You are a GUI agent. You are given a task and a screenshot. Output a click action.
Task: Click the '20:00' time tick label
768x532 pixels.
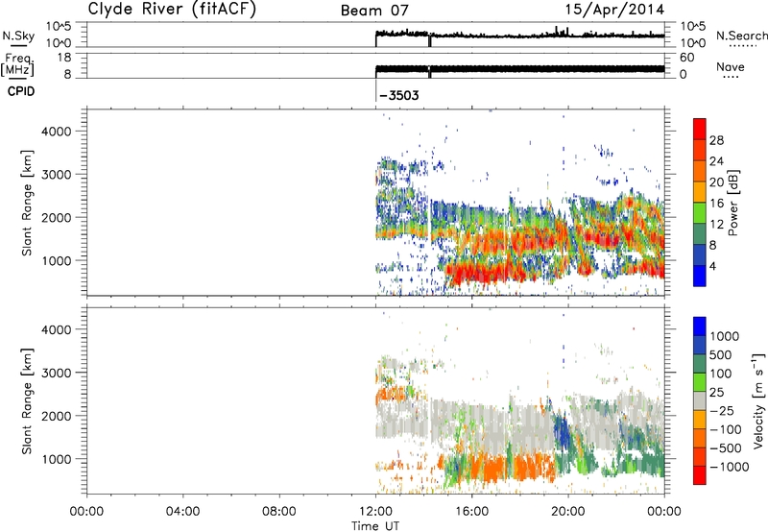click(x=568, y=512)
